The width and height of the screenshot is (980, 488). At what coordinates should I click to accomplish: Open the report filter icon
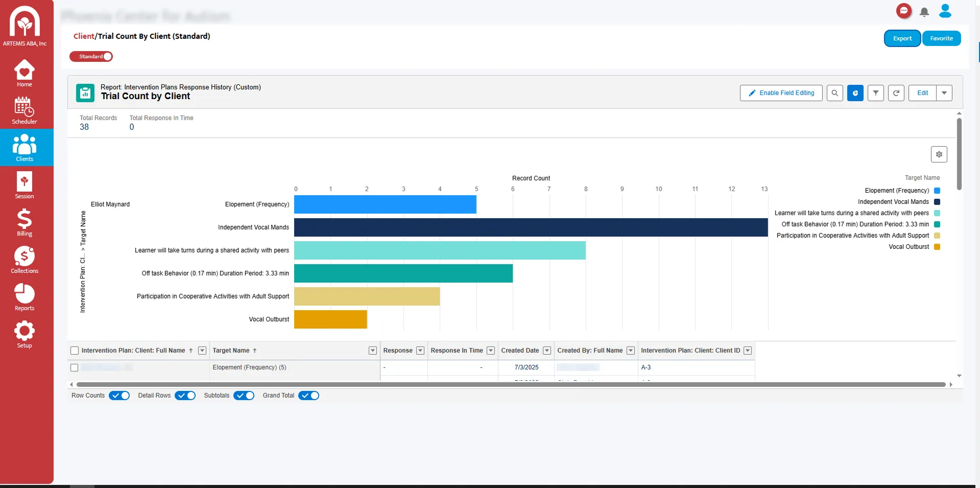pyautogui.click(x=875, y=93)
